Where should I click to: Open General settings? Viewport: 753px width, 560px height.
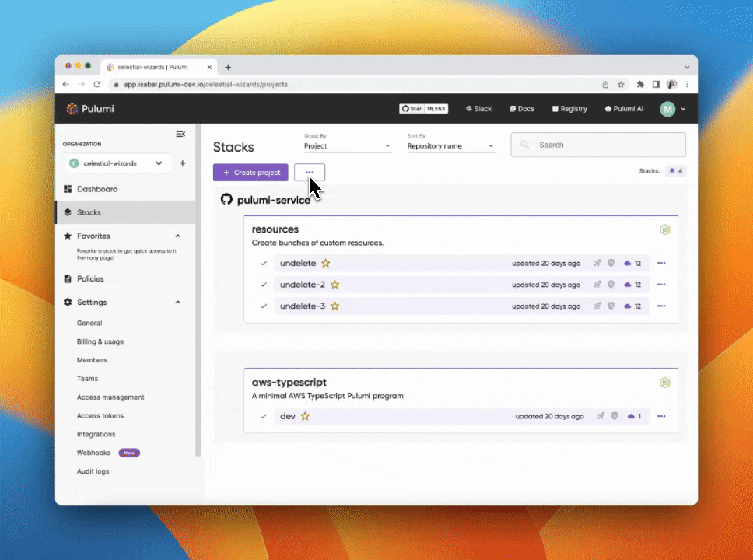point(89,324)
